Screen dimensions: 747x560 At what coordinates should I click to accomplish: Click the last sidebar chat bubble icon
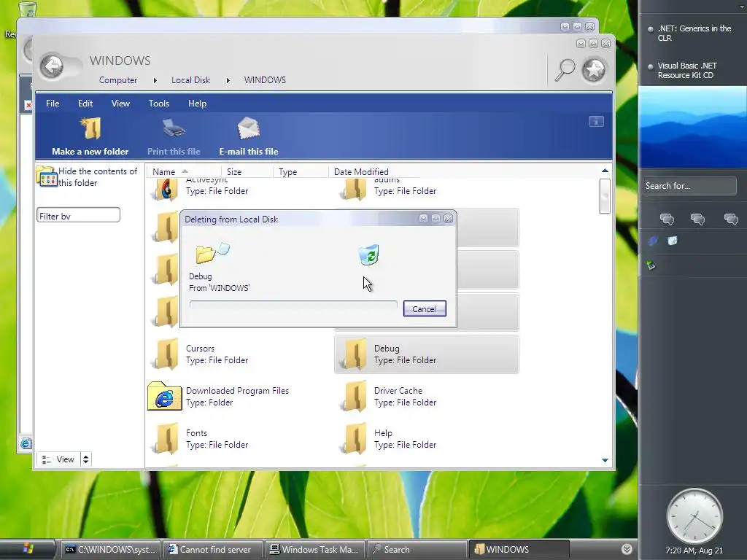point(731,219)
